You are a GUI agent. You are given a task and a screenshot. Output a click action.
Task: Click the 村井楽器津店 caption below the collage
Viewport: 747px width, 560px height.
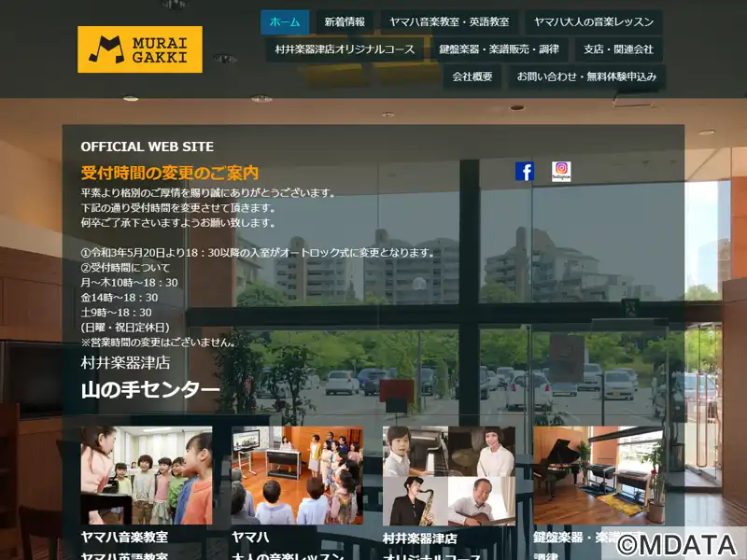click(x=419, y=539)
